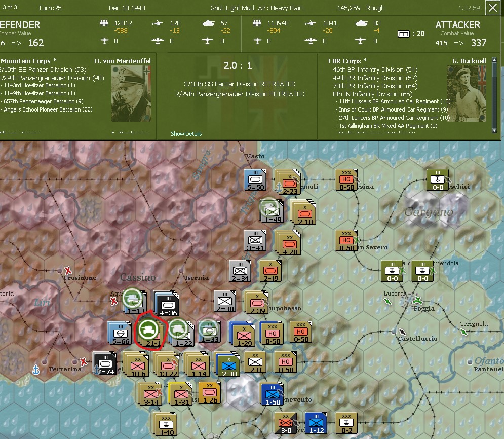Select the 2-30 blue infantry counter
Screen dimensions: 504x439
[227, 364]
